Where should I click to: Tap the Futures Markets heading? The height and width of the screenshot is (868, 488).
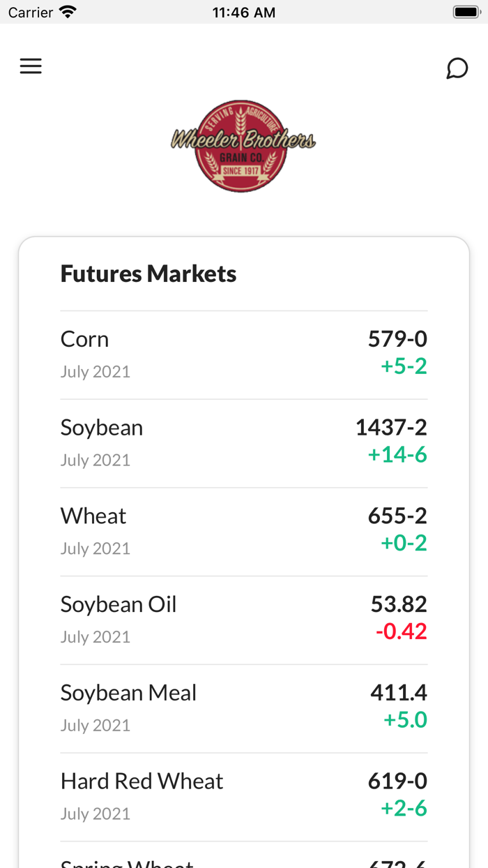pos(148,274)
